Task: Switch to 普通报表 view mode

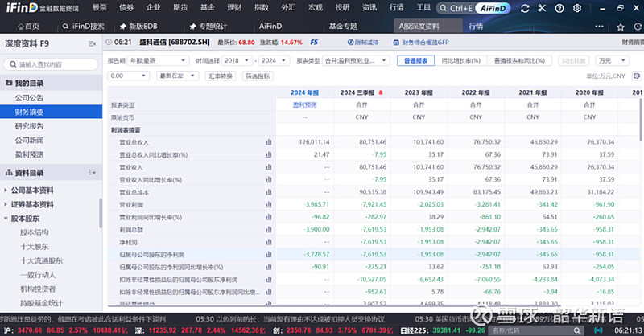Action: pos(415,61)
